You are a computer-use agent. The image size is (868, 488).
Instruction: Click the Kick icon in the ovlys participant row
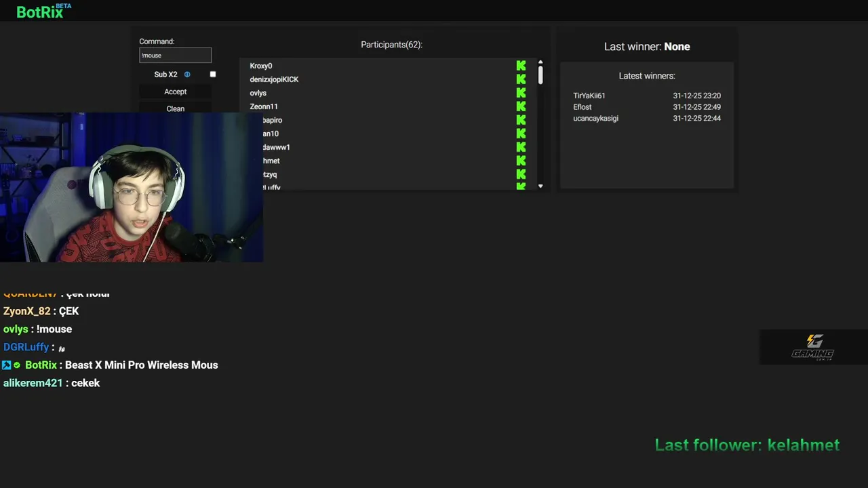click(x=521, y=93)
